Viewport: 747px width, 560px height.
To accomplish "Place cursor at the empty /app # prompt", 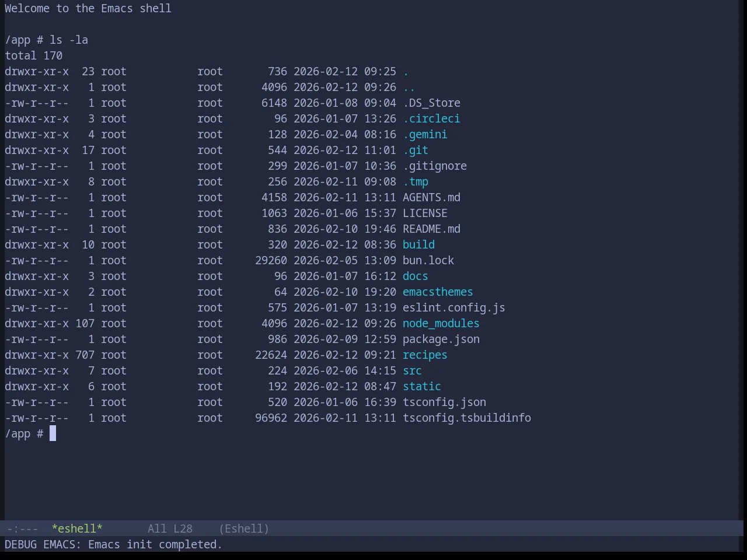I will point(53,433).
